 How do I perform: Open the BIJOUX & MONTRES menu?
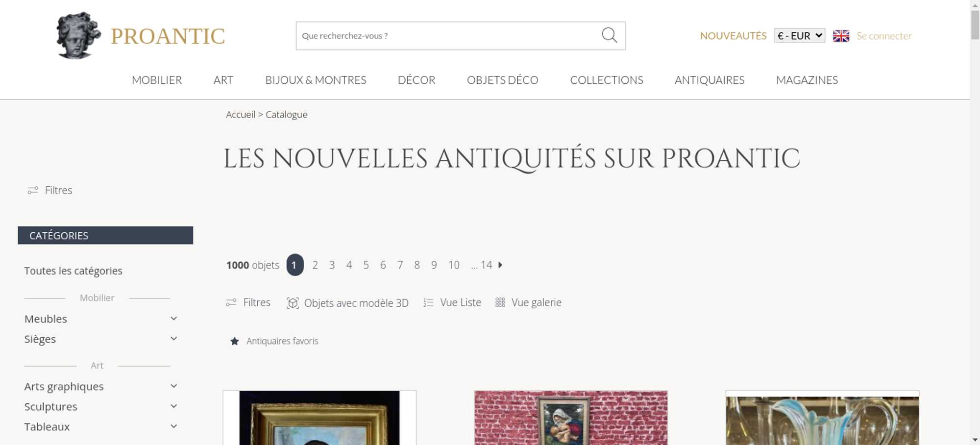pos(316,80)
